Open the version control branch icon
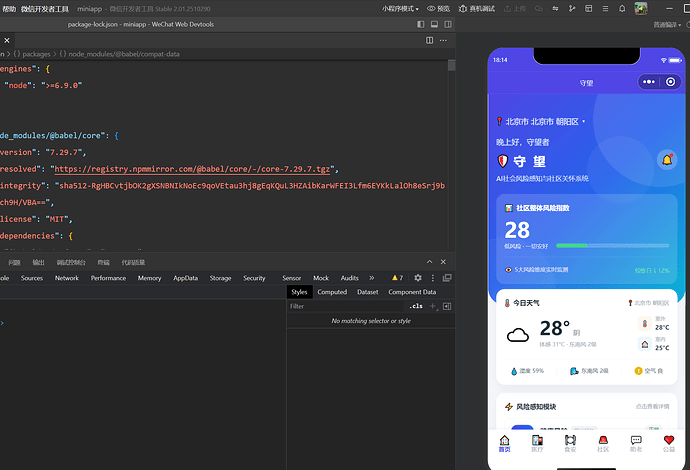This screenshot has height=470, width=690. tap(572, 9)
